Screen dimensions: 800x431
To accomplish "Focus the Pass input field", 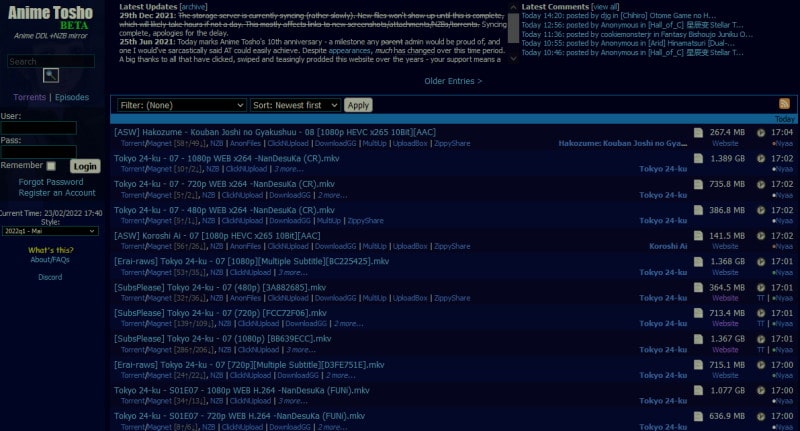I will [x=39, y=151].
